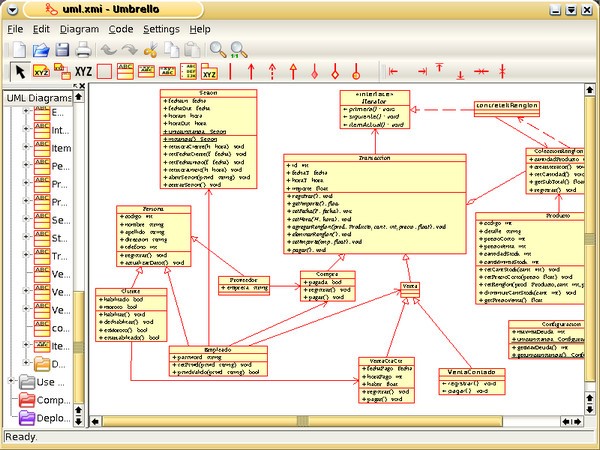600x450 pixels.
Task: Click the Open file folder icon
Action: click(41, 50)
